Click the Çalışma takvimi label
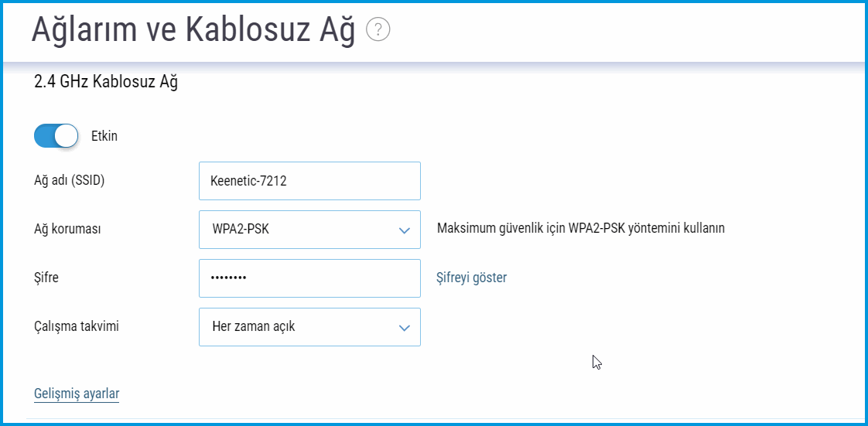 pos(77,326)
